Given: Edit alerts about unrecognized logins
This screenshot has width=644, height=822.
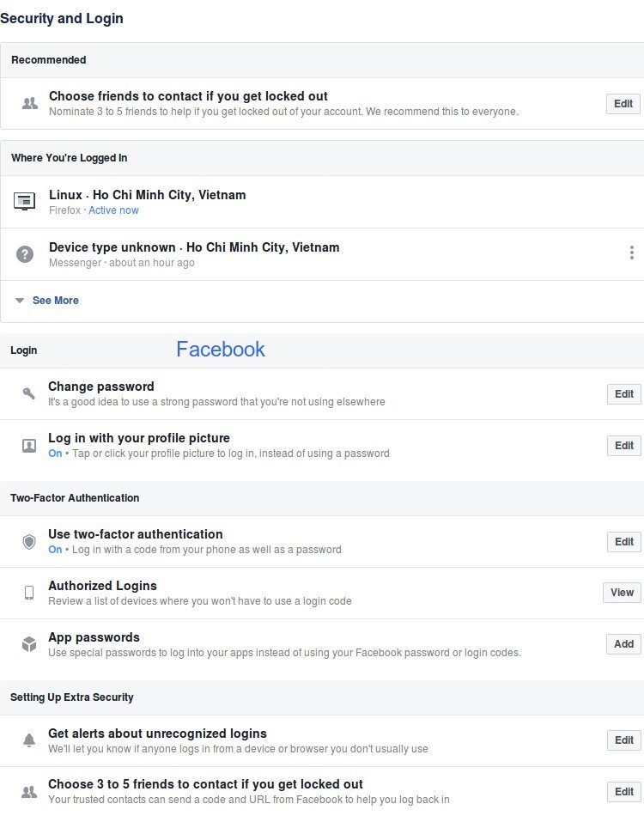Looking at the screenshot, I should point(623,740).
